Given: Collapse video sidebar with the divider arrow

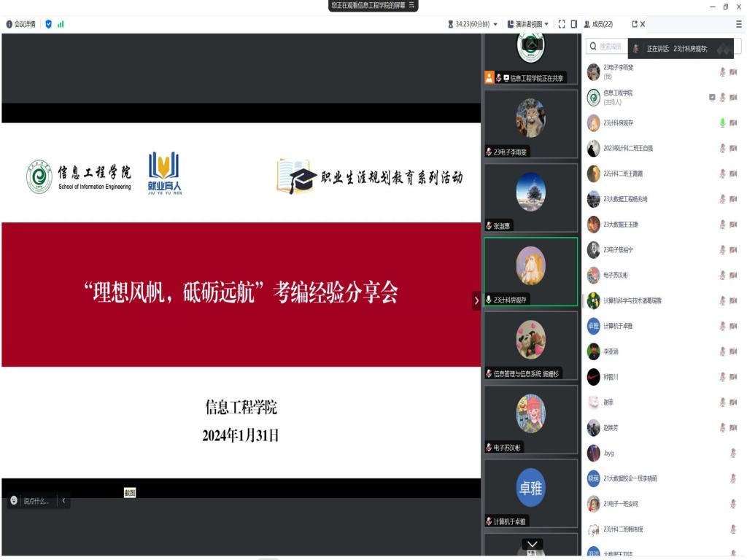Looking at the screenshot, I should pos(476,300).
